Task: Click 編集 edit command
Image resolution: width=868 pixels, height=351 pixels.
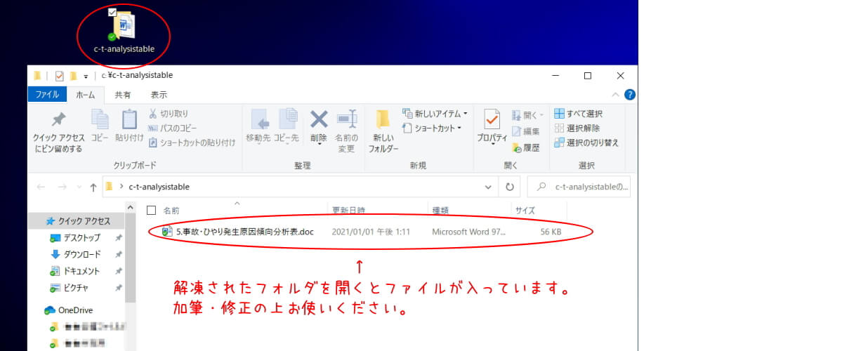Action: [x=526, y=131]
